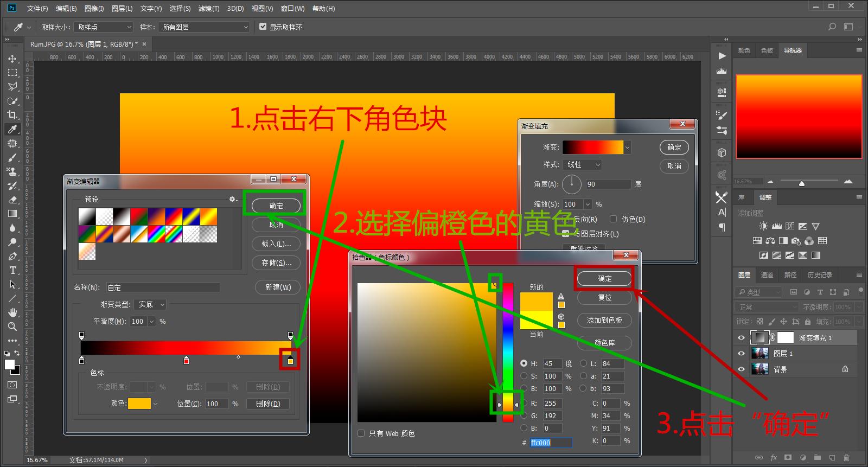Switch to the 历史记录 tab

click(x=820, y=275)
